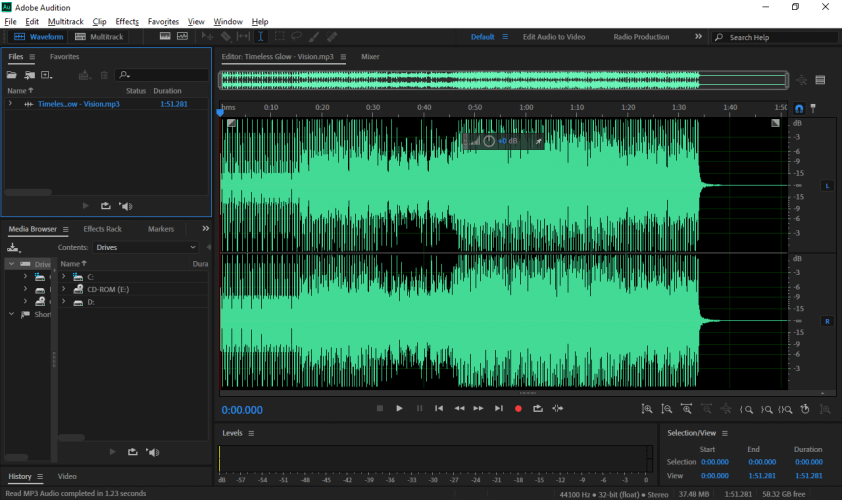Viewport: 842px width, 500px height.
Task: Expand the D: drive entry
Action: pos(63,302)
